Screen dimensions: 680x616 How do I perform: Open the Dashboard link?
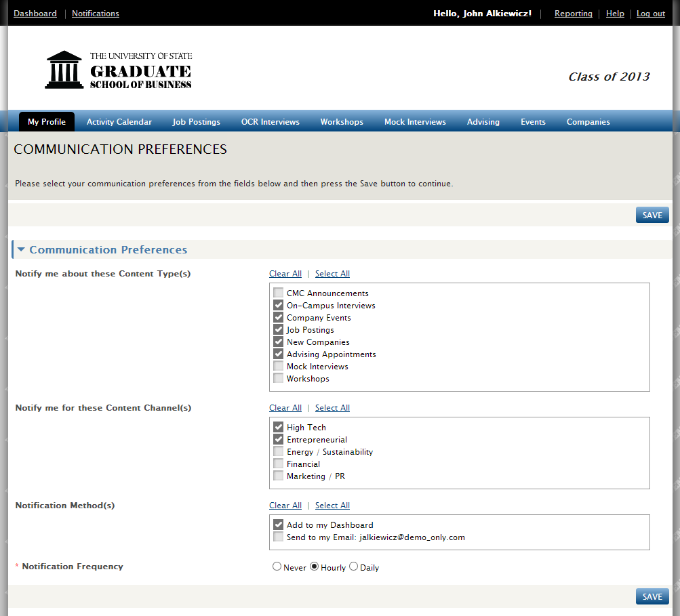pos(35,14)
